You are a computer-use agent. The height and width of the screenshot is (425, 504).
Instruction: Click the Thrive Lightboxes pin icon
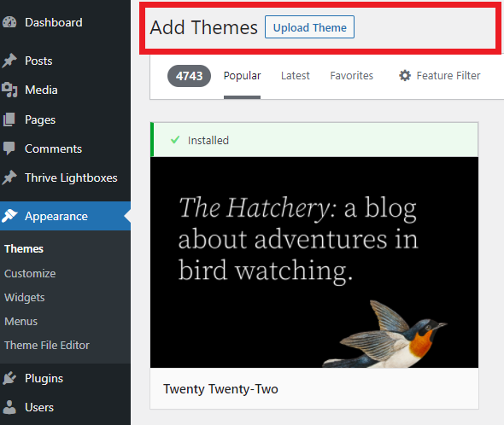9,178
